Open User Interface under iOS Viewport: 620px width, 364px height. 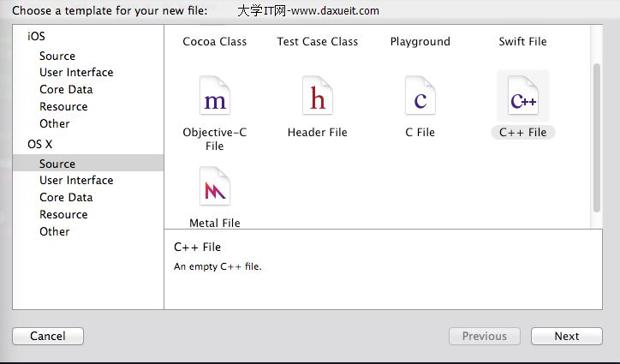click(x=76, y=73)
